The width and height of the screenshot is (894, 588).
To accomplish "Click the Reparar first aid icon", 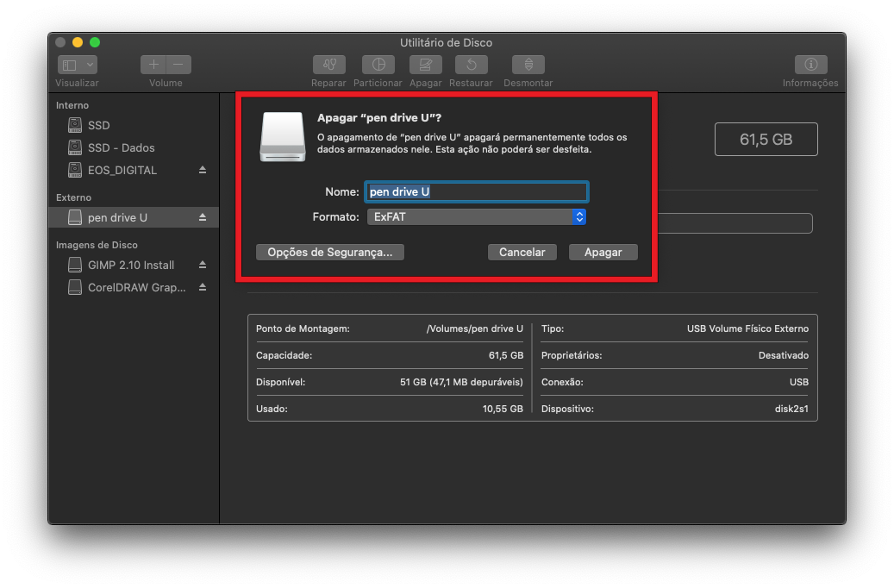I will tap(328, 65).
